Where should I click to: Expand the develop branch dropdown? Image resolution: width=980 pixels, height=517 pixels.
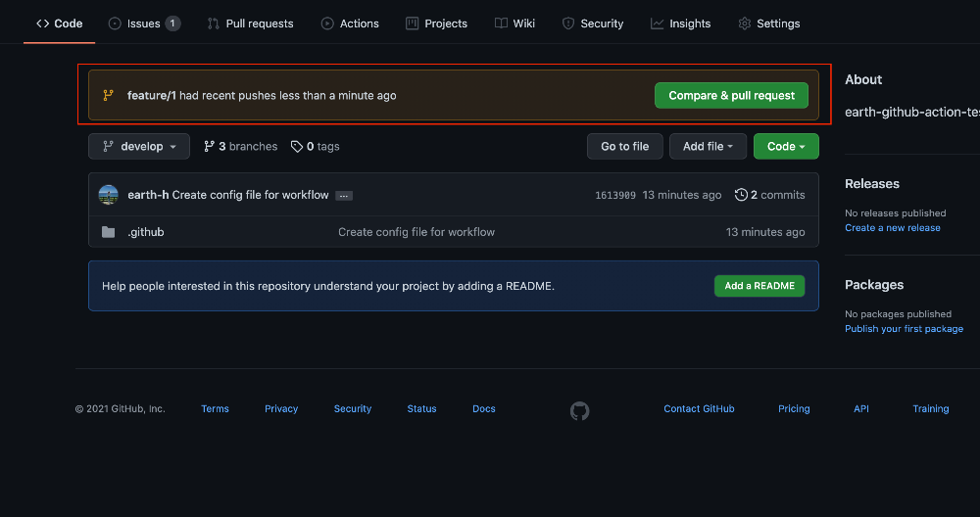[139, 146]
